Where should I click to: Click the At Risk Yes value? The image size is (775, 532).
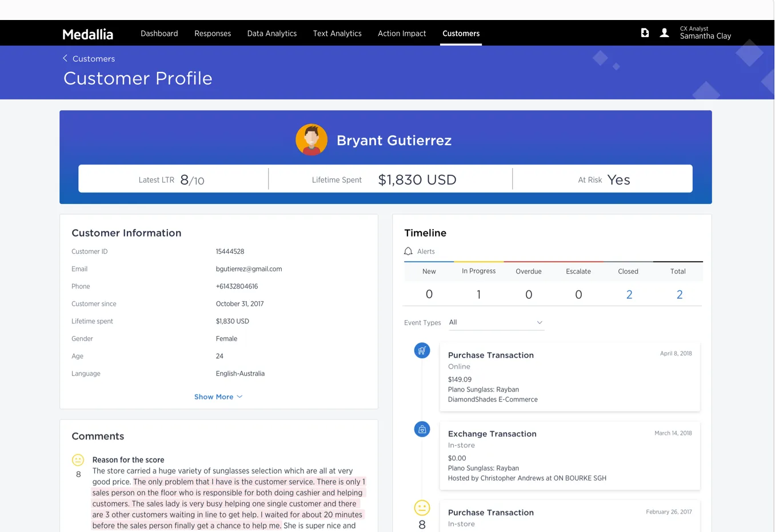(618, 180)
